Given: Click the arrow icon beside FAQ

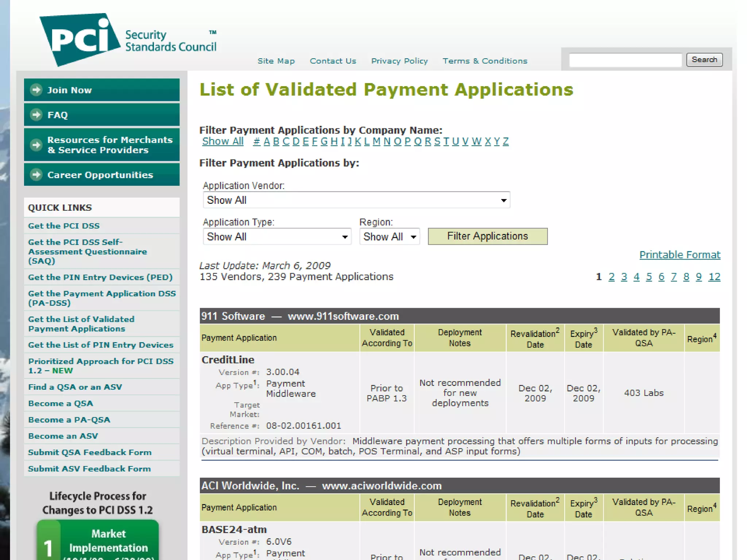Looking at the screenshot, I should [x=36, y=115].
